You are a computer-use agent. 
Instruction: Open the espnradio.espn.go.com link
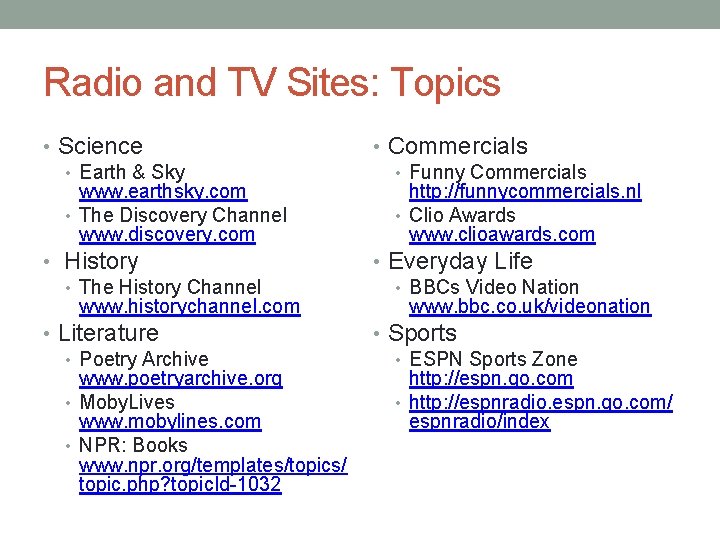coord(541,412)
